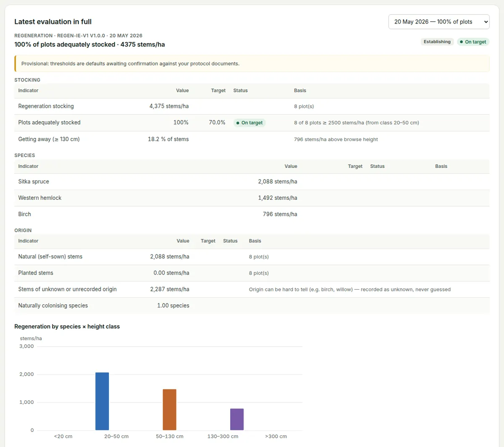Image resolution: width=504 pixels, height=447 pixels.
Task: Click the Establishing badge
Action: coord(437,42)
